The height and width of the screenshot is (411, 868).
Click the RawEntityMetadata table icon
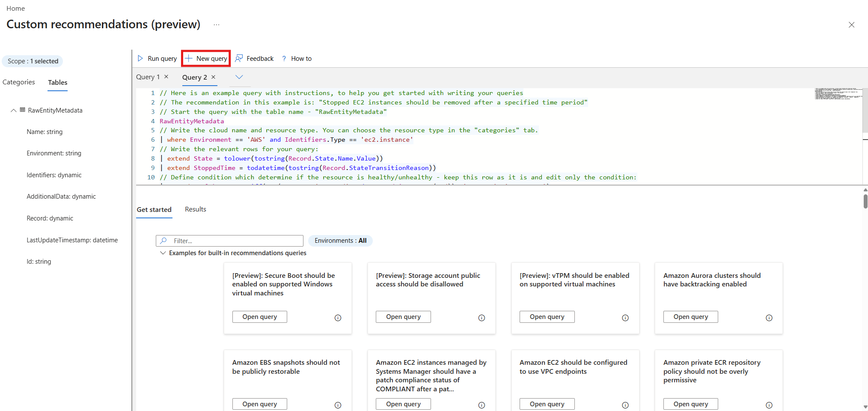click(x=23, y=110)
